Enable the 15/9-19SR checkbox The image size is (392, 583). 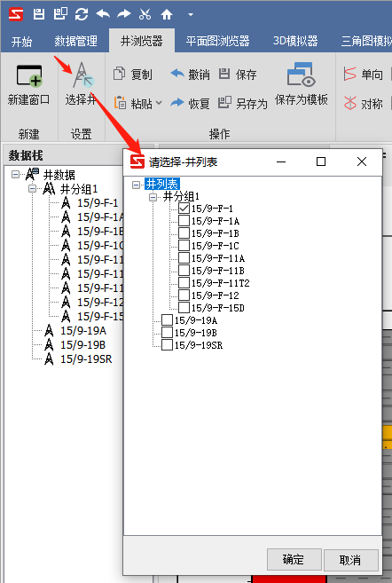[x=168, y=344]
